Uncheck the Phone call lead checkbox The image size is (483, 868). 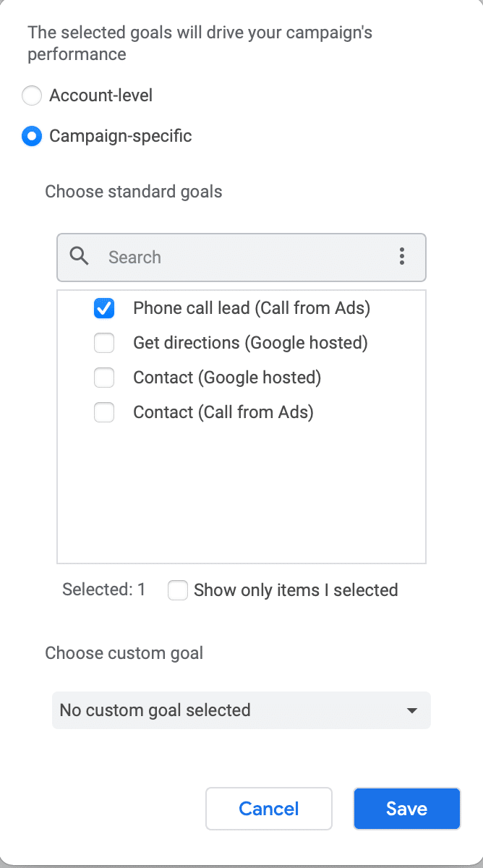coord(104,308)
